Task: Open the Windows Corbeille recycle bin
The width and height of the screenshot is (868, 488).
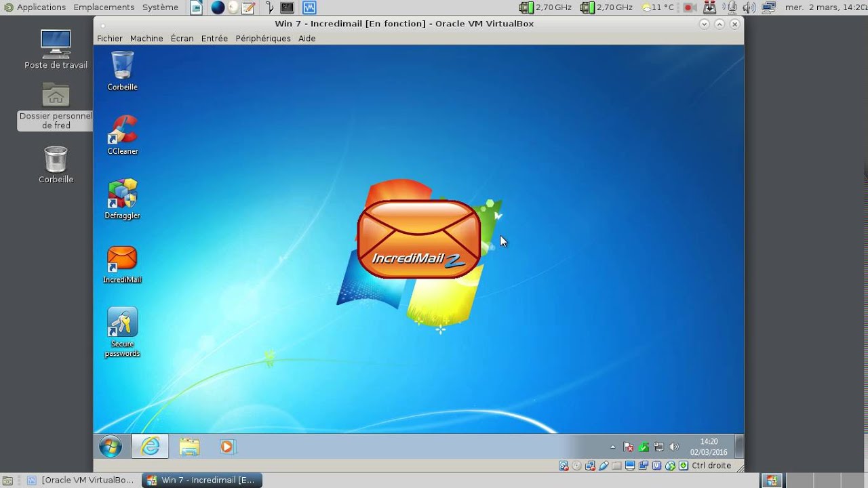Action: pyautogui.click(x=122, y=71)
